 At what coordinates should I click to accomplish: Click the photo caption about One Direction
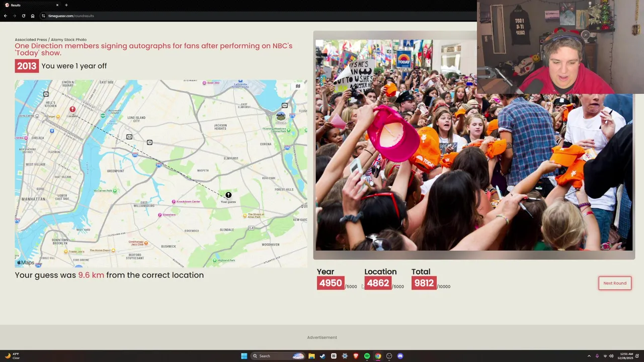click(x=153, y=49)
